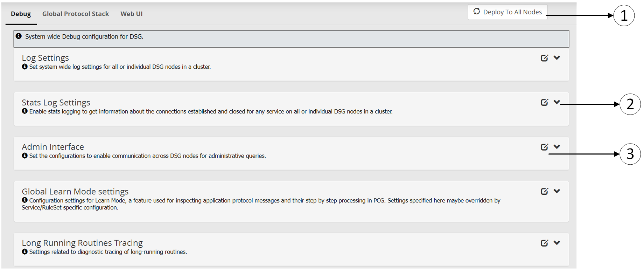Screen dimensions: 644x269
Task: Click the Global Learn Mode info icon
Action: pos(24,200)
